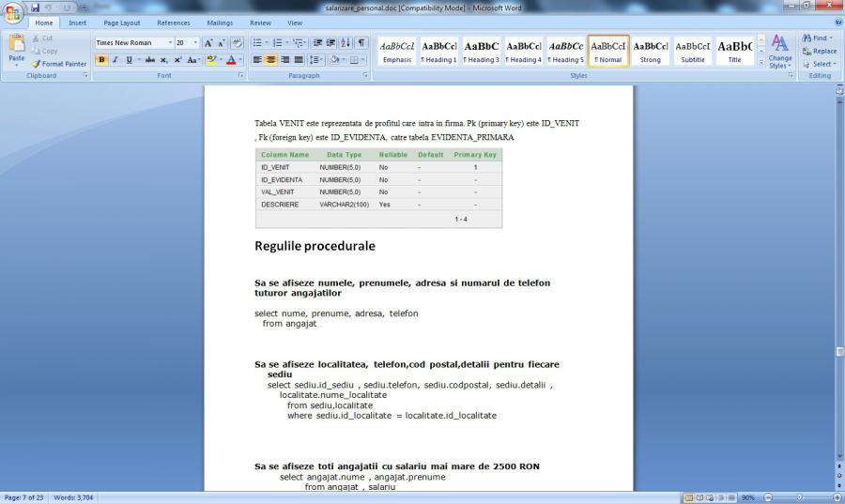Click the Save icon in quick access toolbar
845x504 pixels.
coord(35,8)
